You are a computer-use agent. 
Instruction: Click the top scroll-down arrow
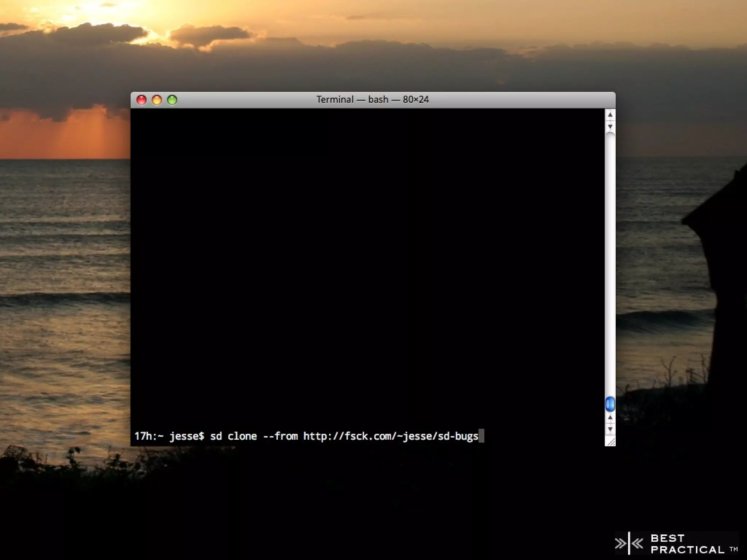[x=610, y=127]
